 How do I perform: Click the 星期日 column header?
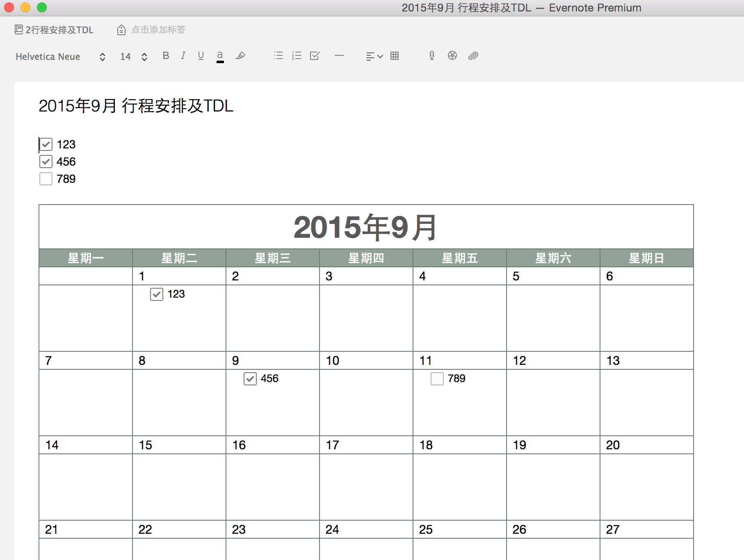647,258
